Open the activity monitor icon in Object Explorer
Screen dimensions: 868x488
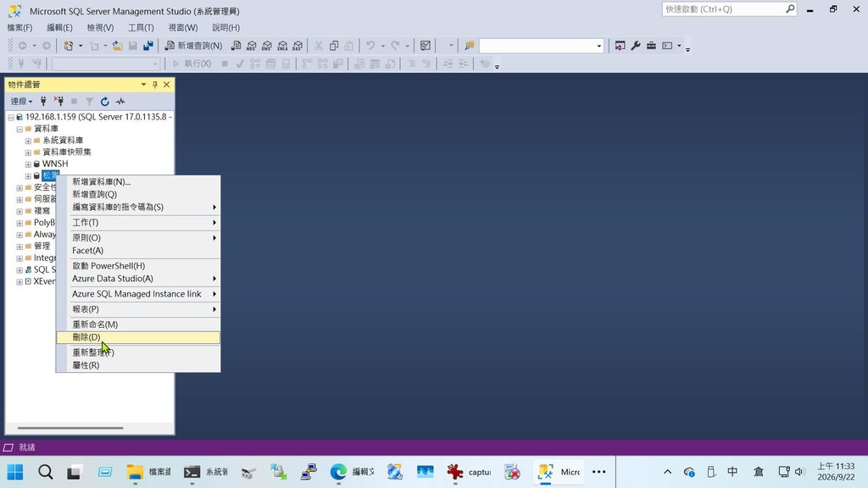click(x=120, y=102)
